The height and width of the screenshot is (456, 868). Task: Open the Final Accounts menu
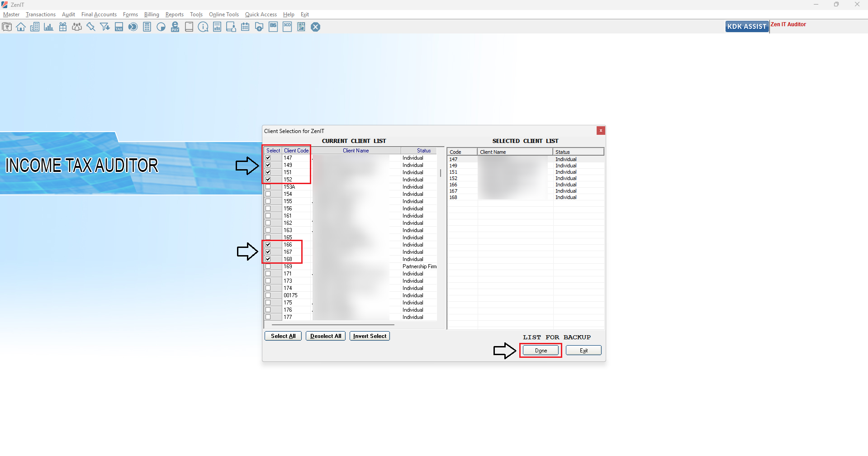99,14
